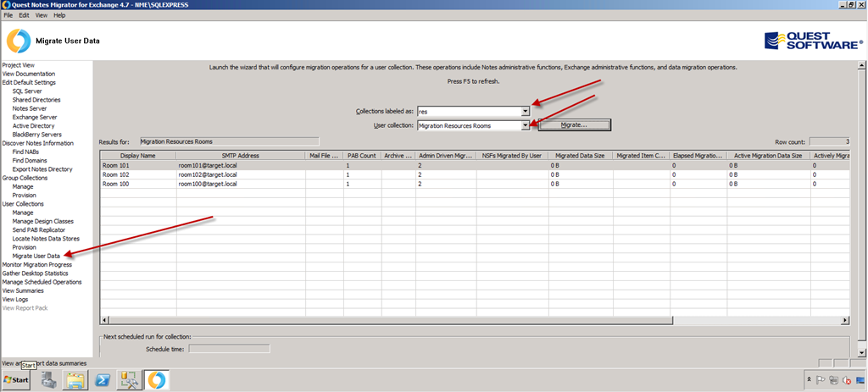
Task: Open Manage under Group Collections
Action: tap(23, 187)
